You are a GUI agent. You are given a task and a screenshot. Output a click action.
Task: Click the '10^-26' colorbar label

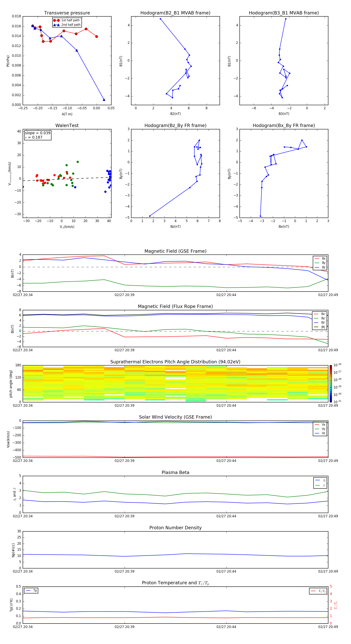tap(337, 365)
